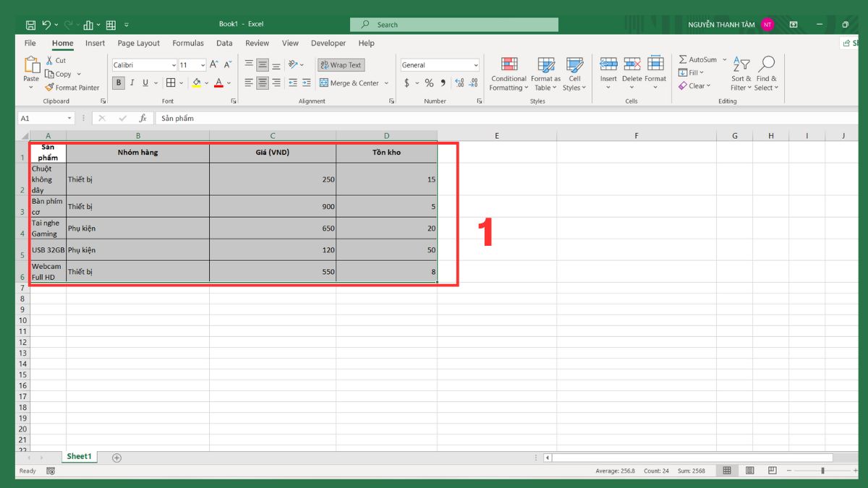Apply Merge & Center to selection
The width and height of the screenshot is (868, 488).
350,83
